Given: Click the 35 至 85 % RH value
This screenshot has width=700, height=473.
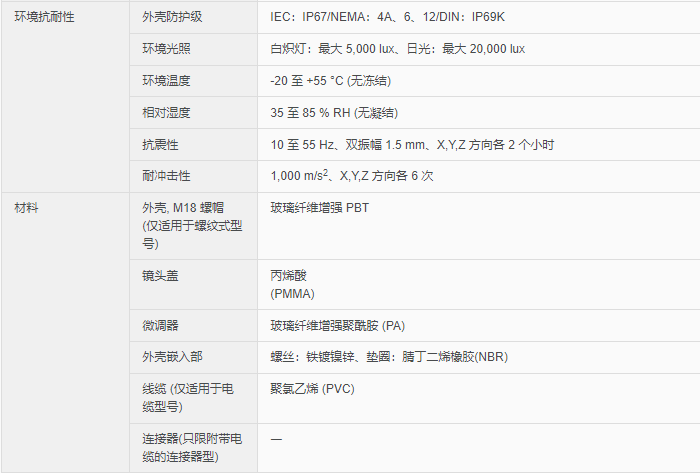Looking at the screenshot, I should [x=329, y=113].
